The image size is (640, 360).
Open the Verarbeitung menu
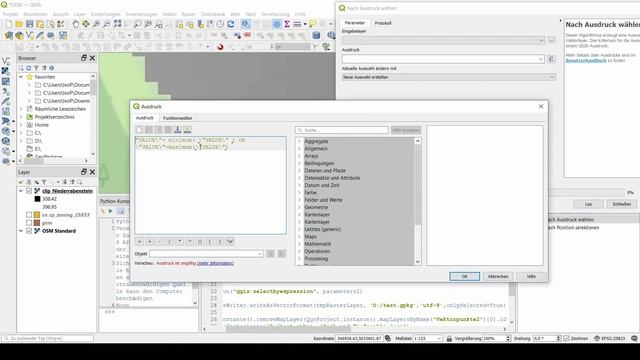coord(275,14)
